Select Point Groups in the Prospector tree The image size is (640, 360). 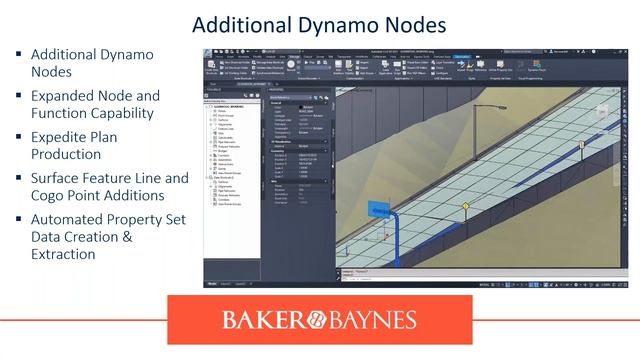226,116
